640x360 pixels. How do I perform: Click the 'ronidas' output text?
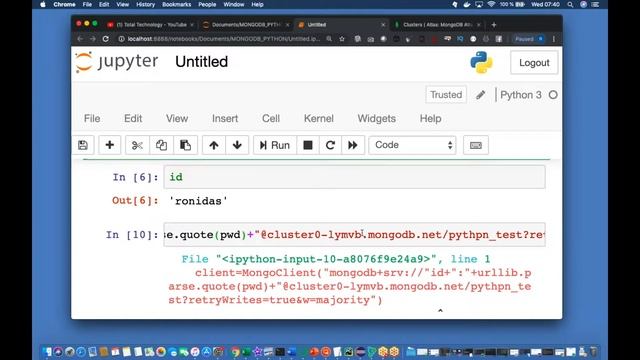[198, 201]
